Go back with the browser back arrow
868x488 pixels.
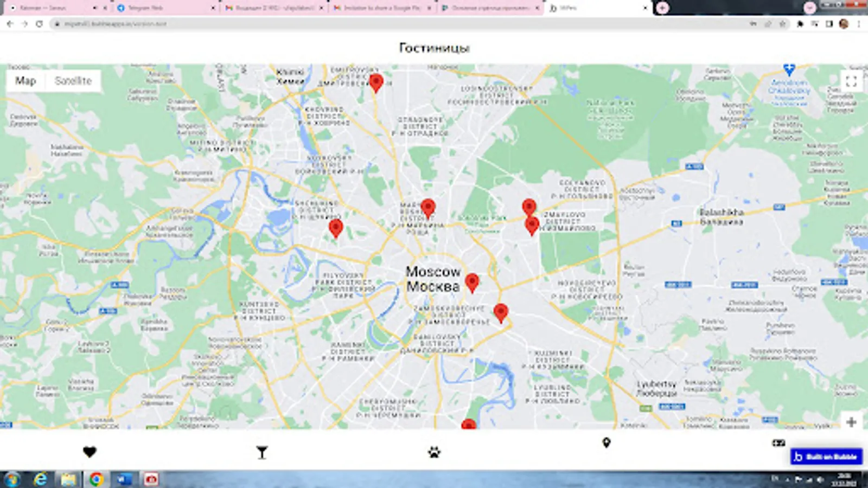[x=10, y=24]
